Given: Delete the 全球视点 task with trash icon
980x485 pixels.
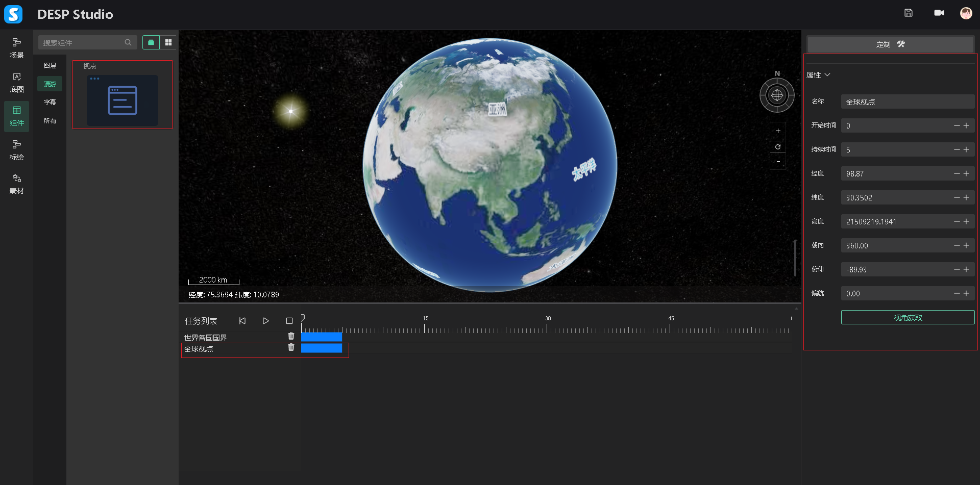Looking at the screenshot, I should (x=291, y=348).
